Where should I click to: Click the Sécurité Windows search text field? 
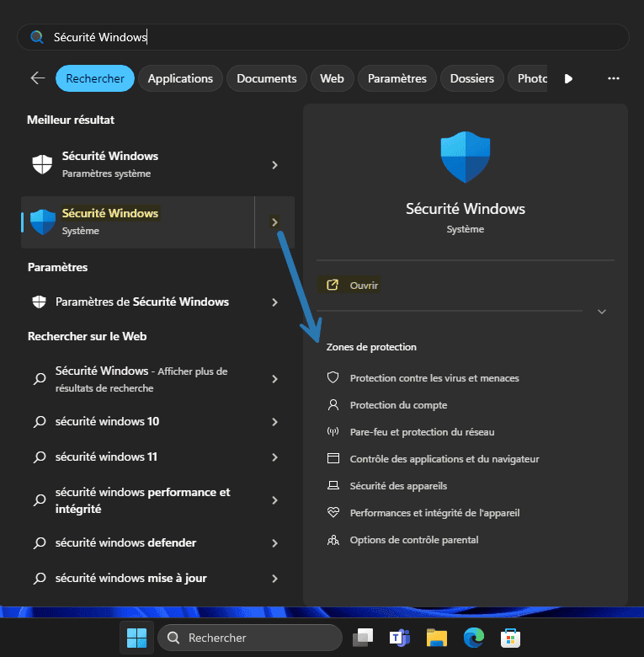tap(322, 37)
